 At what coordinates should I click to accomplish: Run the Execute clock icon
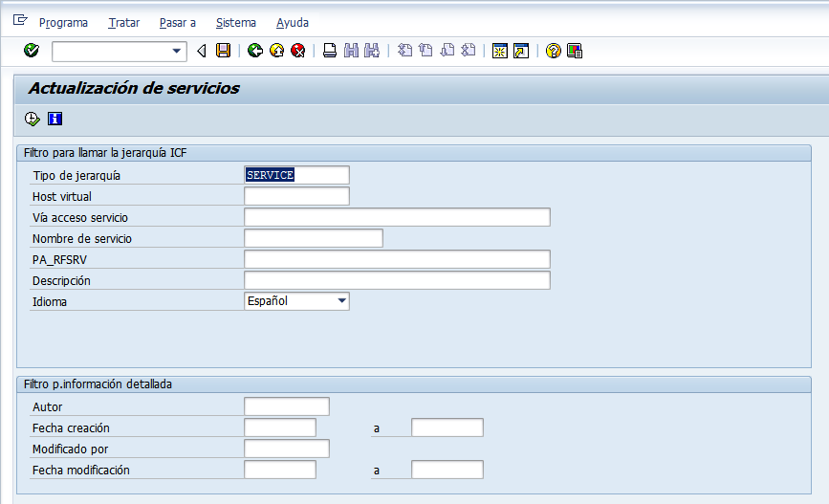pyautogui.click(x=33, y=119)
